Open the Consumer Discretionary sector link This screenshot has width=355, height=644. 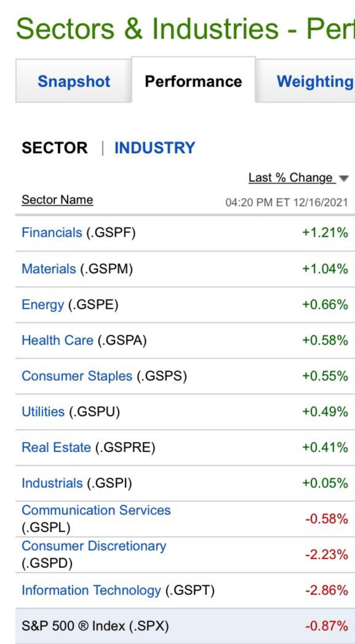pyautogui.click(x=94, y=546)
